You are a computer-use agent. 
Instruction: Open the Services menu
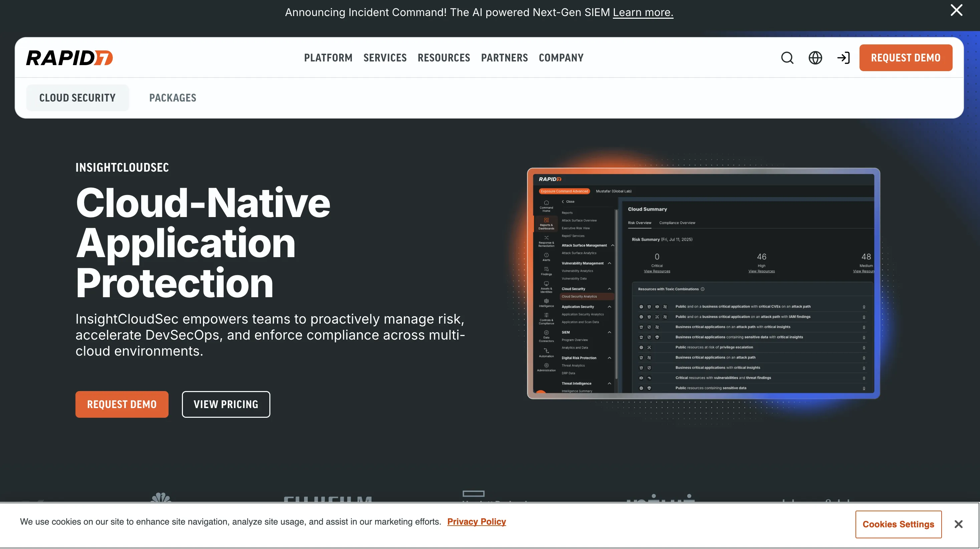coord(385,58)
